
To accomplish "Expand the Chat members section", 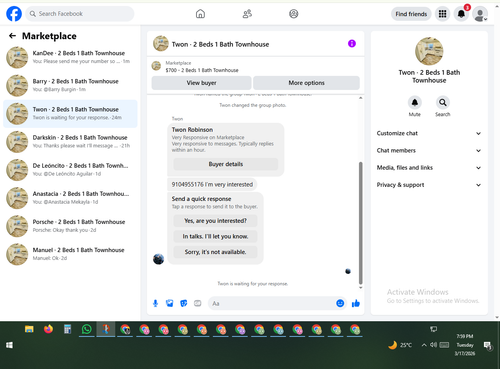I will pyautogui.click(x=429, y=150).
